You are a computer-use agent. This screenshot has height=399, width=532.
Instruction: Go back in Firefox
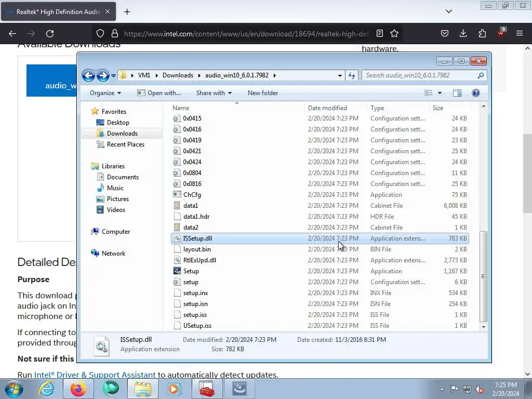tap(12, 34)
